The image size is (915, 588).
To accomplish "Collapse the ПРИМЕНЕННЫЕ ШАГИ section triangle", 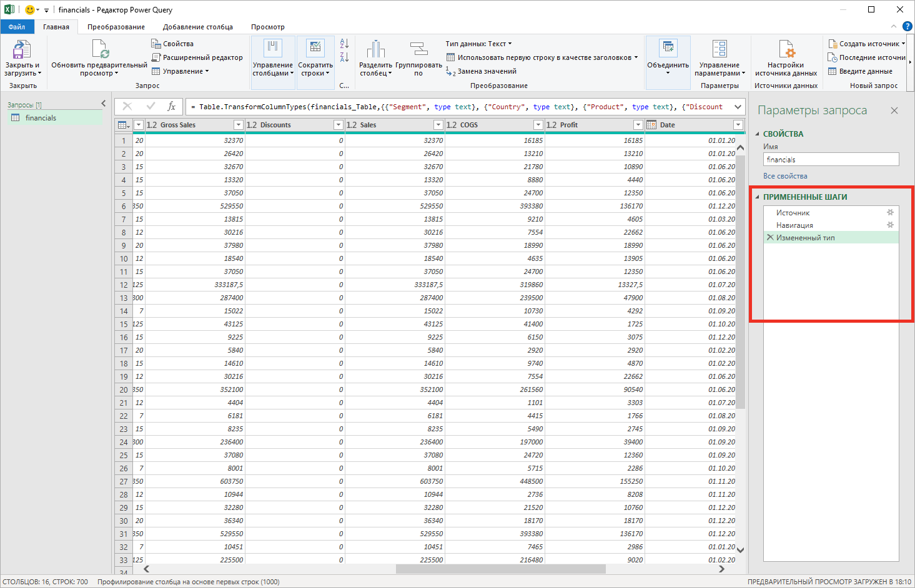I will 758,197.
